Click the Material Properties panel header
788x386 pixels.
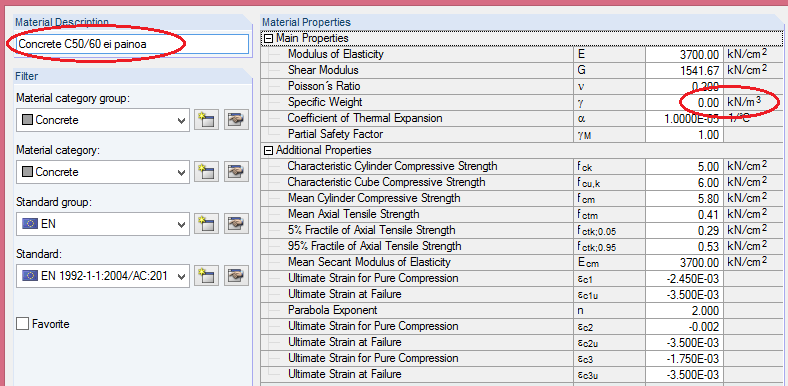click(523, 22)
